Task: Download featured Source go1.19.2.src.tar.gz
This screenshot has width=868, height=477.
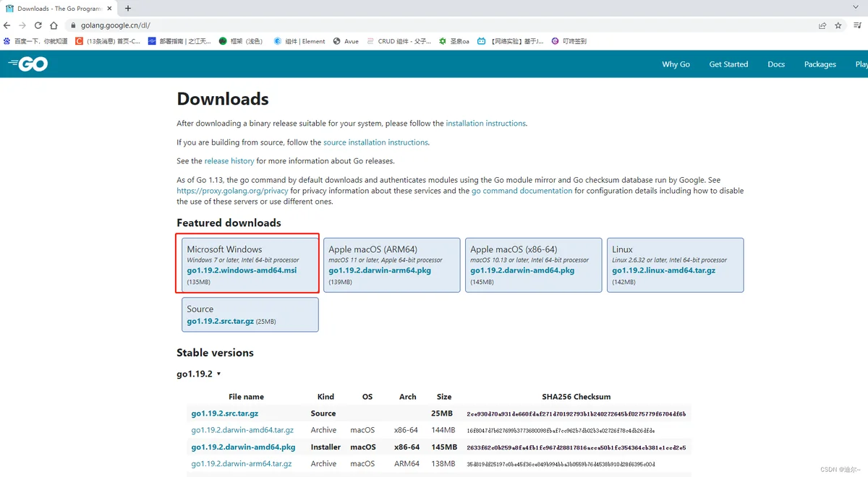Action: tap(220, 321)
